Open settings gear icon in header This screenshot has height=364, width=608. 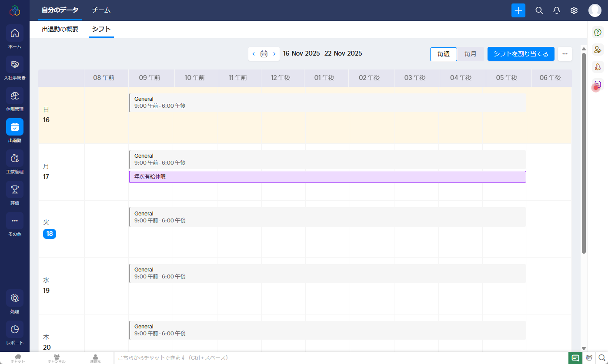click(574, 10)
